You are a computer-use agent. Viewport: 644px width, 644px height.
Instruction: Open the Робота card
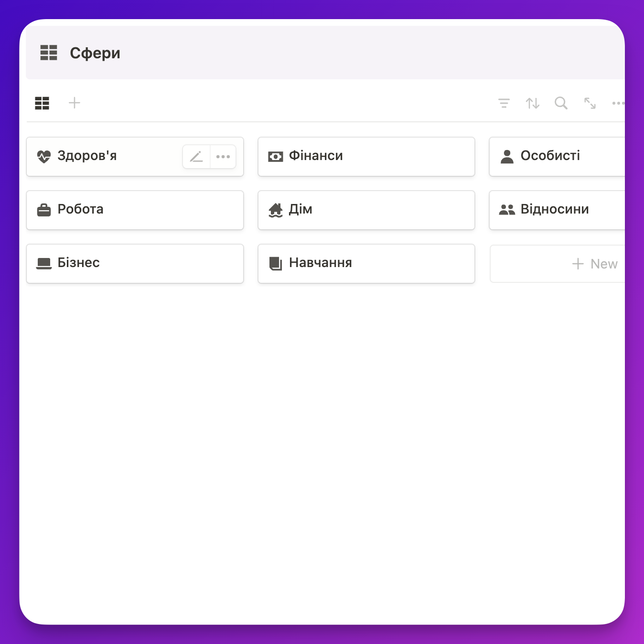(x=135, y=210)
